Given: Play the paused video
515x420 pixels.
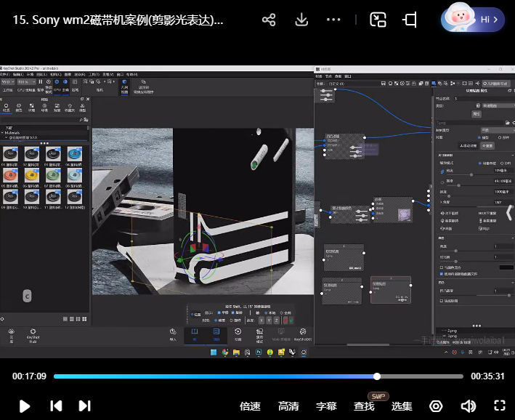Looking at the screenshot, I should click(25, 406).
